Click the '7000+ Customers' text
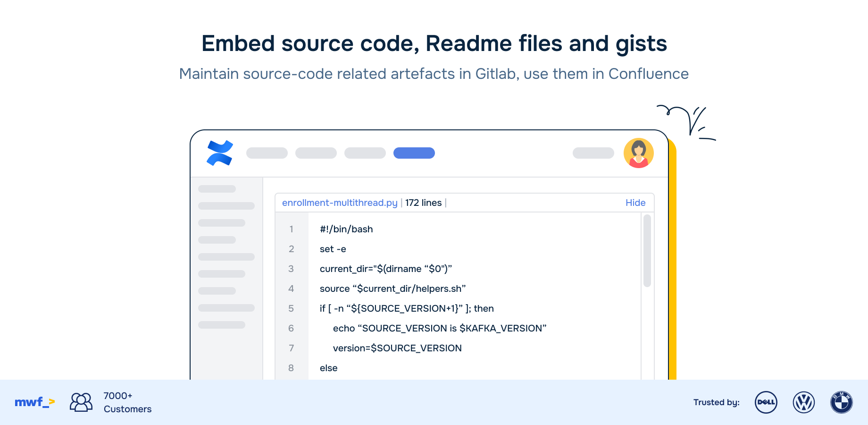This screenshot has width=868, height=425. coord(128,402)
